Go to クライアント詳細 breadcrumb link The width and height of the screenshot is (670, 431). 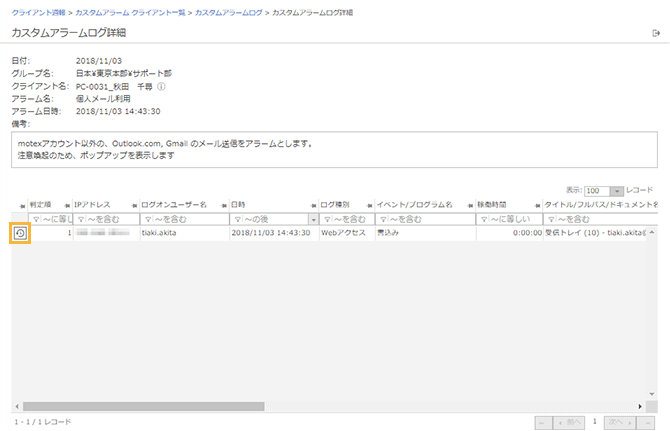[38, 11]
